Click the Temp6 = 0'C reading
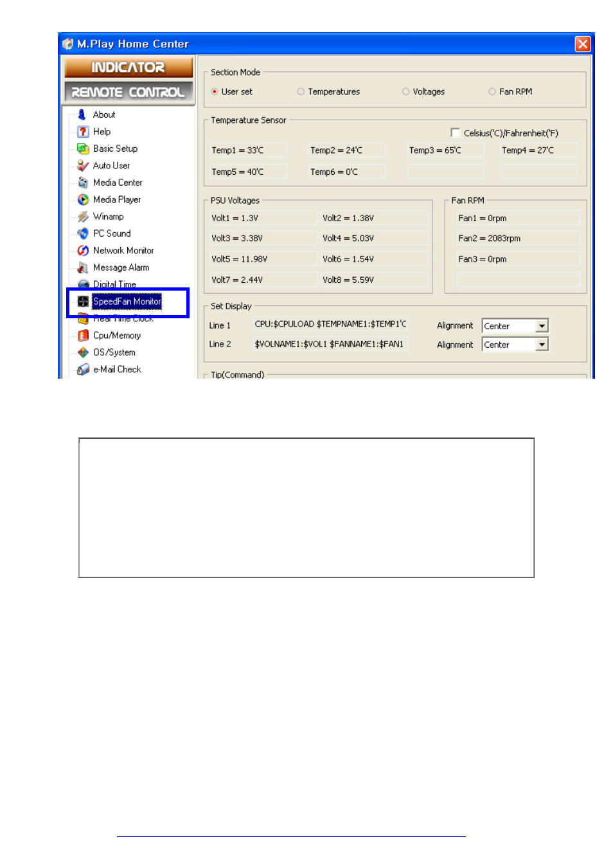 coord(347,172)
